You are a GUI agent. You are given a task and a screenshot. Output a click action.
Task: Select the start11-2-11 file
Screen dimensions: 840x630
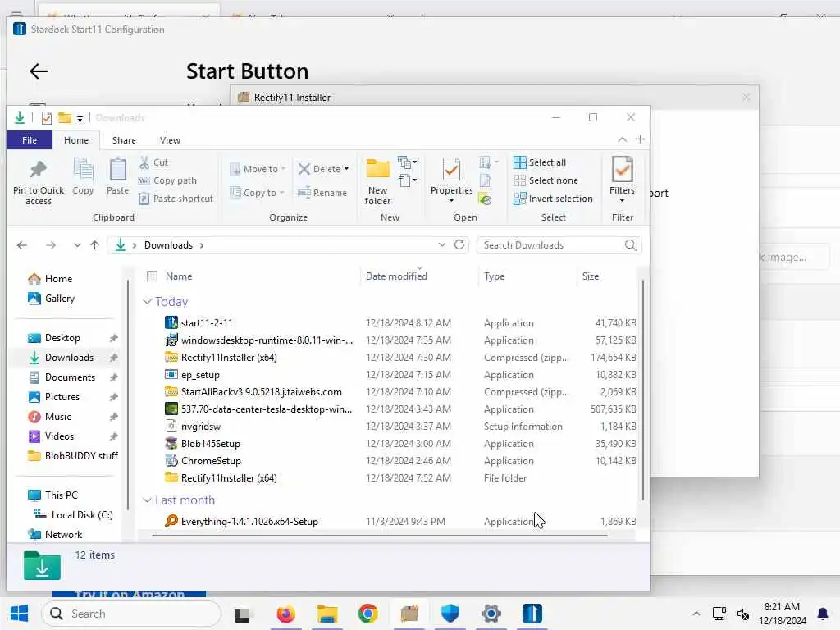click(207, 323)
